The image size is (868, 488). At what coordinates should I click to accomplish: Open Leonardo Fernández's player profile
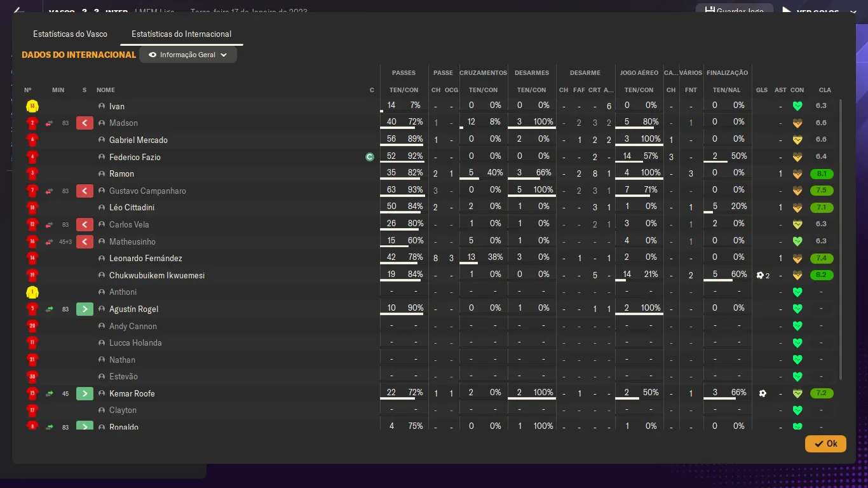pos(146,259)
